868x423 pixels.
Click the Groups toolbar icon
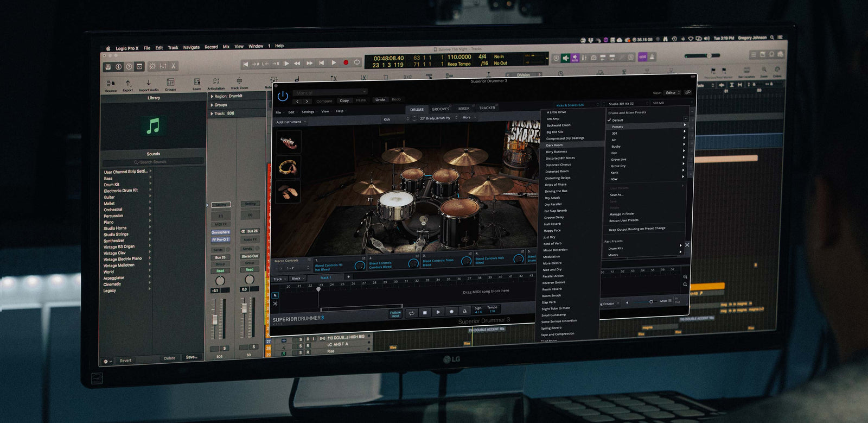170,85
